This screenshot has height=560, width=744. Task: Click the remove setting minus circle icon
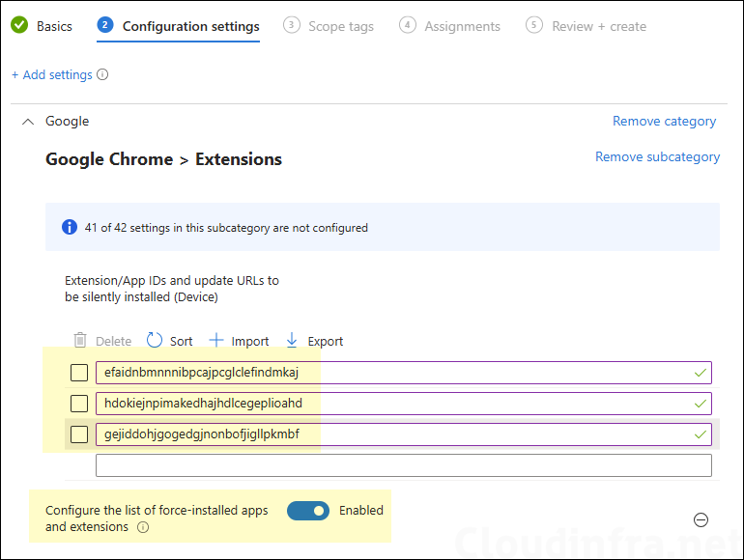click(701, 519)
